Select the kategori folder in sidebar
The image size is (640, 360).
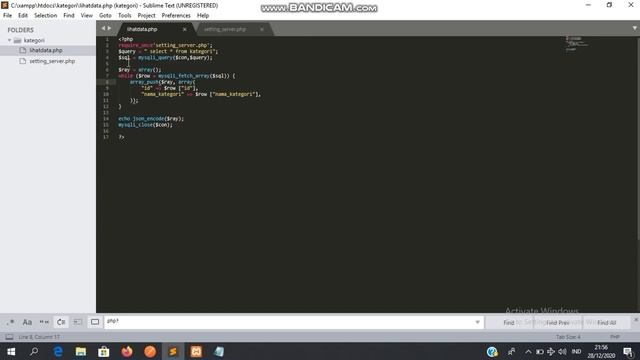click(x=34, y=40)
